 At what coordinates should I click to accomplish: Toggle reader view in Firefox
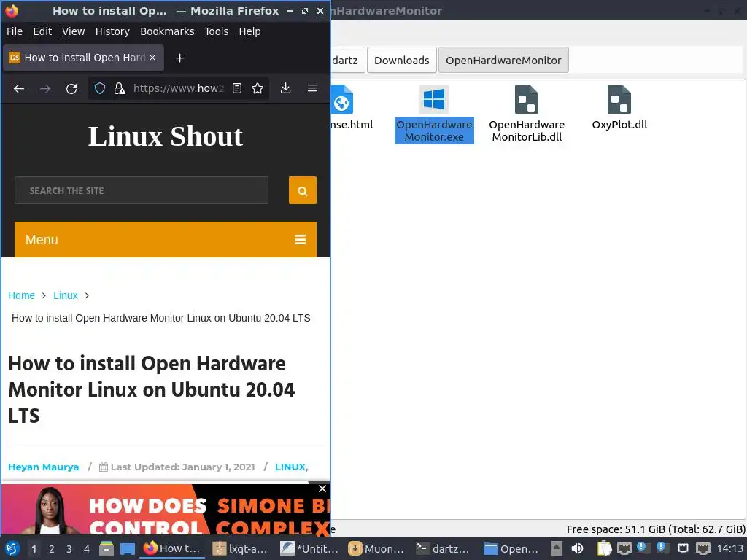(237, 88)
